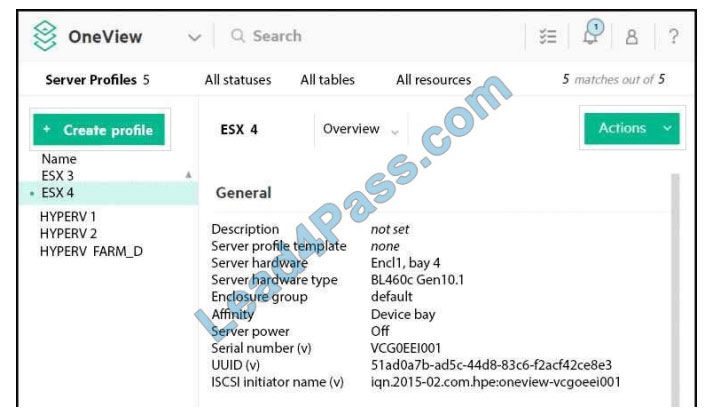715x414 pixels.
Task: Click the 'default' enclosure group value
Action: tap(392, 297)
